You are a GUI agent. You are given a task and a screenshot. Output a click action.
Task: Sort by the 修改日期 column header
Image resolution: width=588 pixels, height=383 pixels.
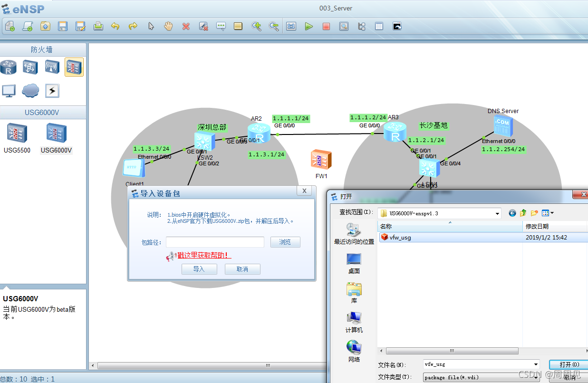(555, 226)
